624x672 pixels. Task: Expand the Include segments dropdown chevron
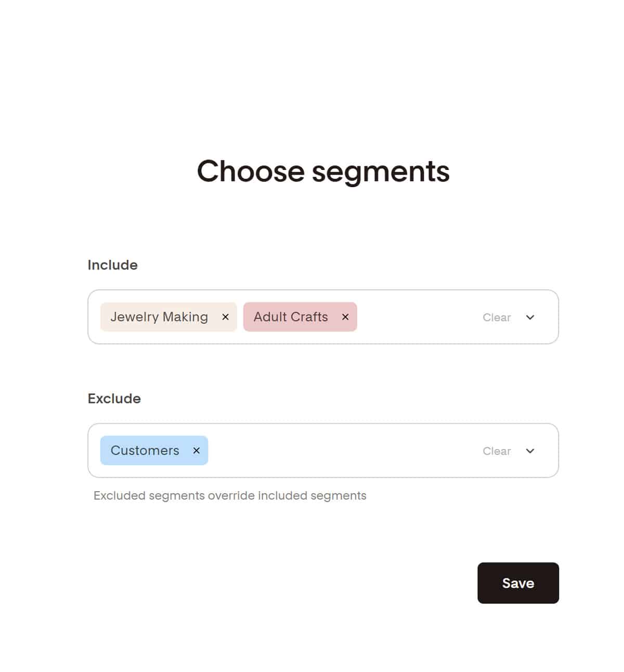[530, 317]
